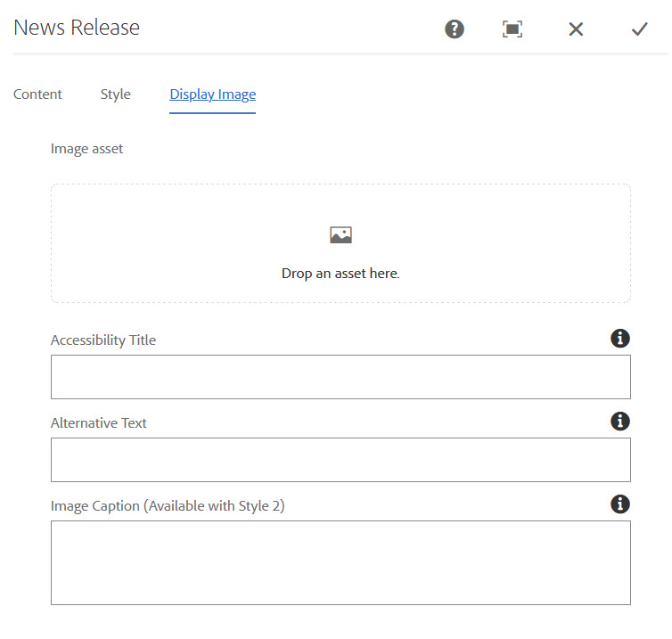This screenshot has height=639, width=672.
Task: Click the 'Alternative Text' field label
Action: tap(99, 422)
